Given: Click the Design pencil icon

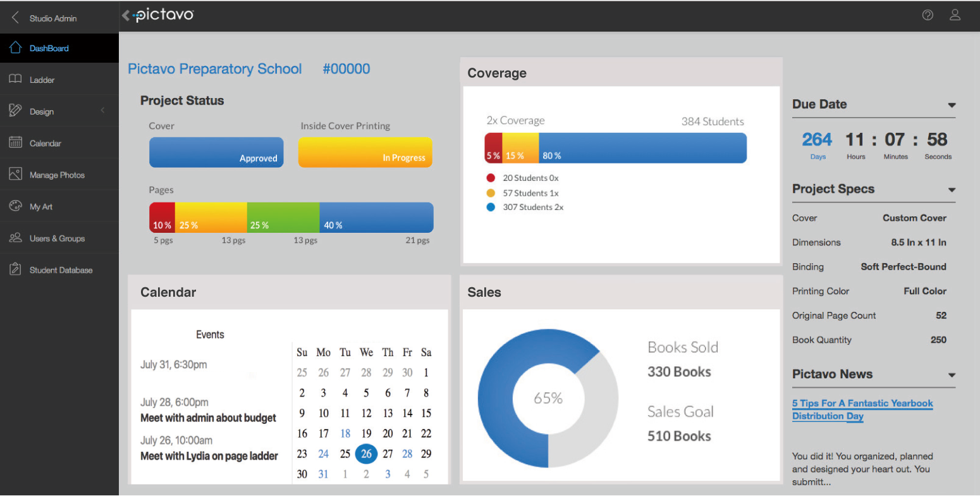Looking at the screenshot, I should 16,111.
